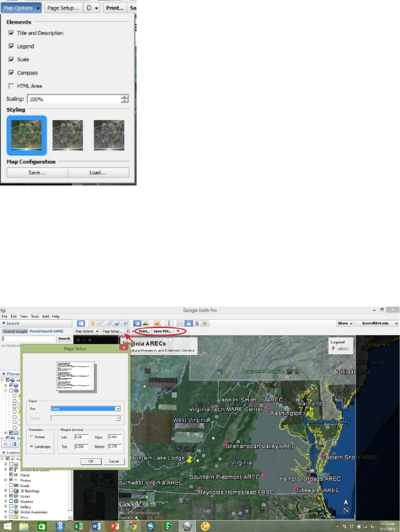This screenshot has height=532, width=400.
Task: Click the Windows Start button
Action: click(x=7, y=526)
